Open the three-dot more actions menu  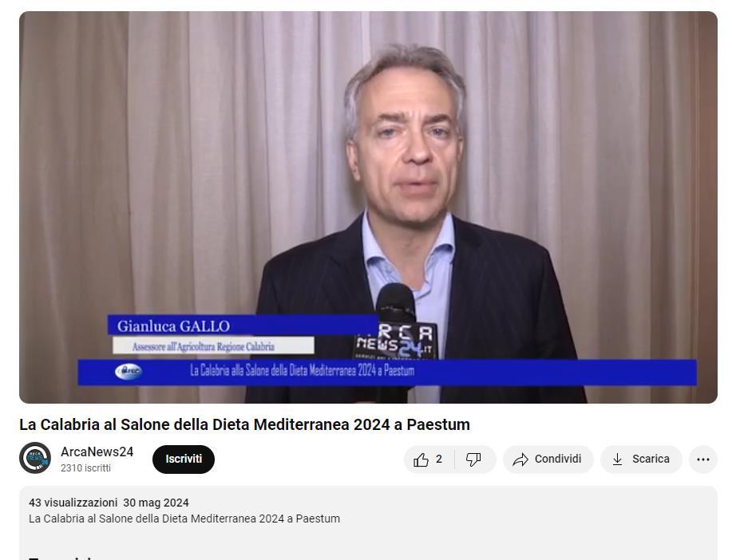[x=702, y=459]
